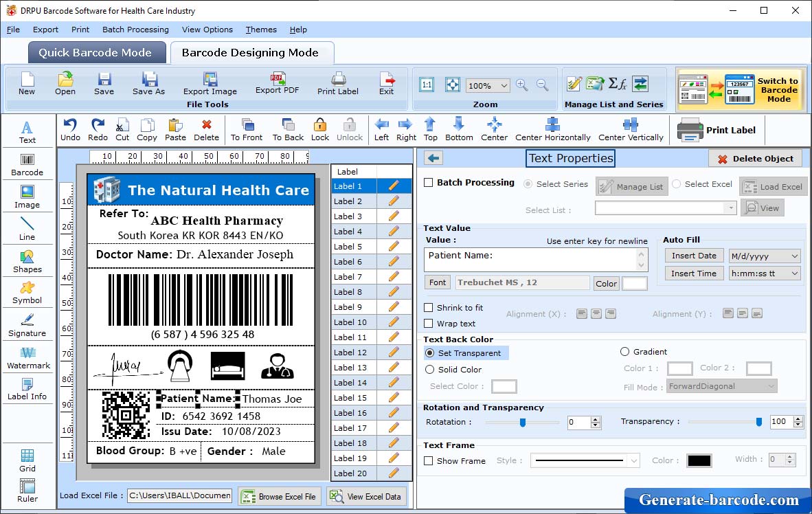
Task: Click Browse Excel File button
Action: tap(280, 496)
